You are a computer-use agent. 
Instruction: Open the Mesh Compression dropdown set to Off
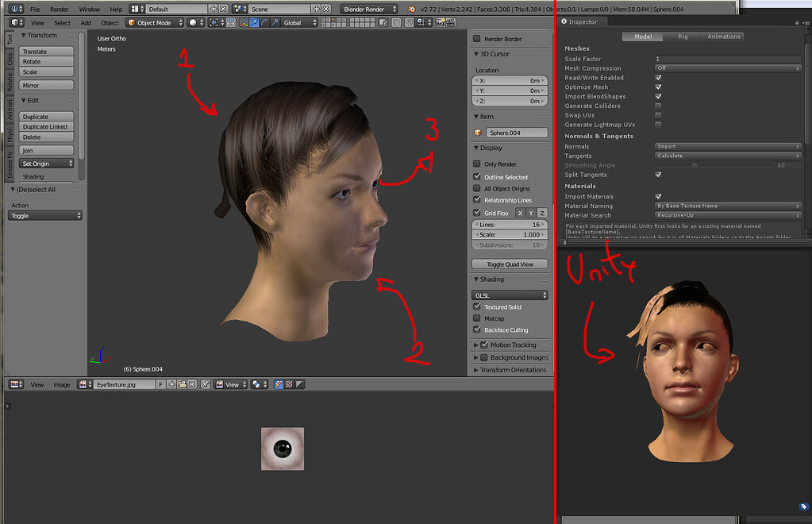pos(726,68)
